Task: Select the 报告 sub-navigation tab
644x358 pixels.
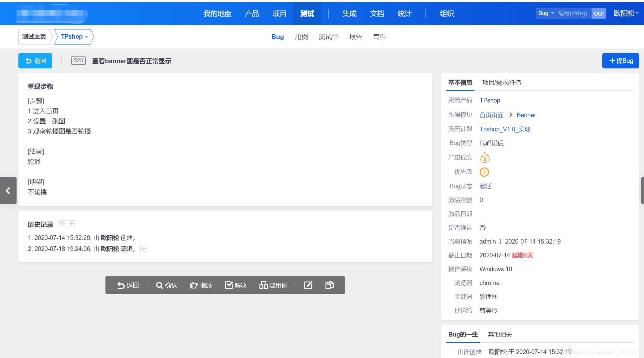Action: coord(356,37)
